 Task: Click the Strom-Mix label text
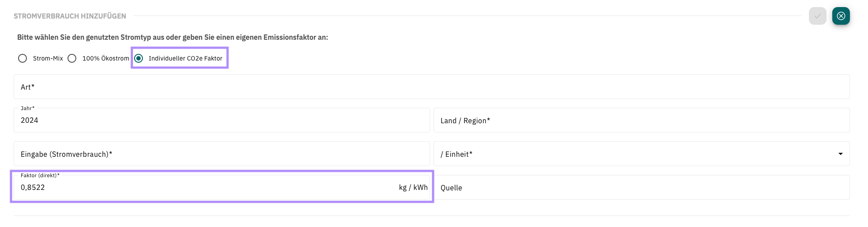tap(48, 58)
